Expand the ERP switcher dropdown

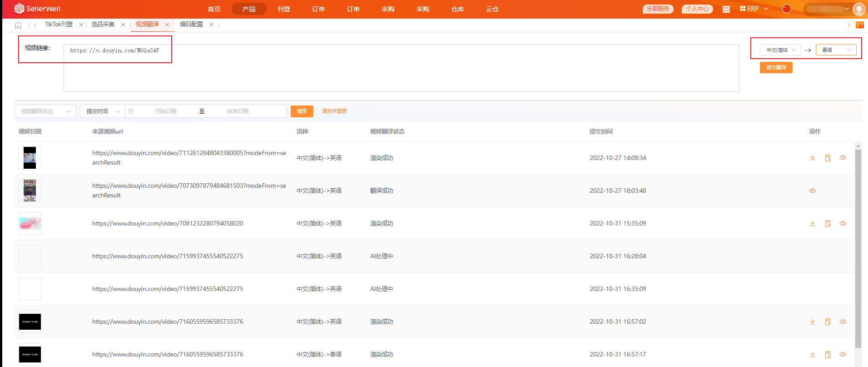click(x=754, y=9)
